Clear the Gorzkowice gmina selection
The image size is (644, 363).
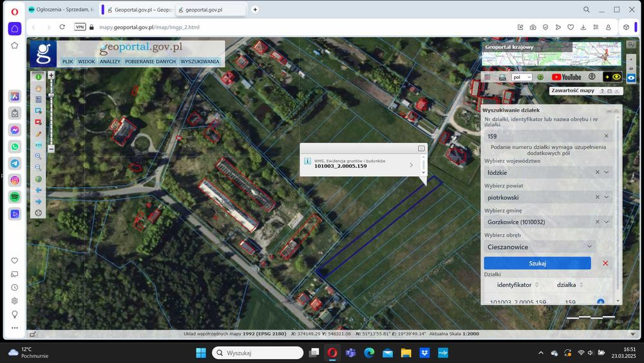pos(598,222)
